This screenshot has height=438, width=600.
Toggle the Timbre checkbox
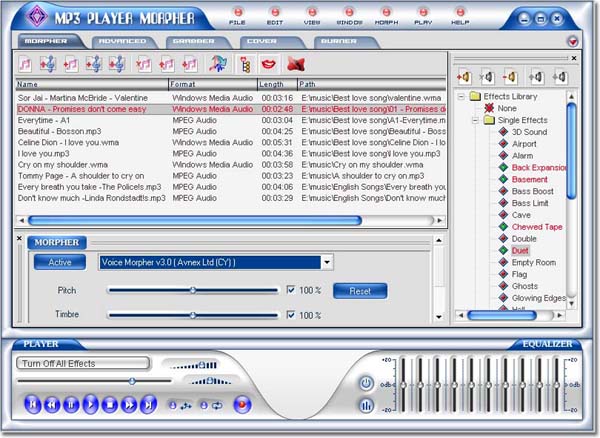(x=291, y=315)
